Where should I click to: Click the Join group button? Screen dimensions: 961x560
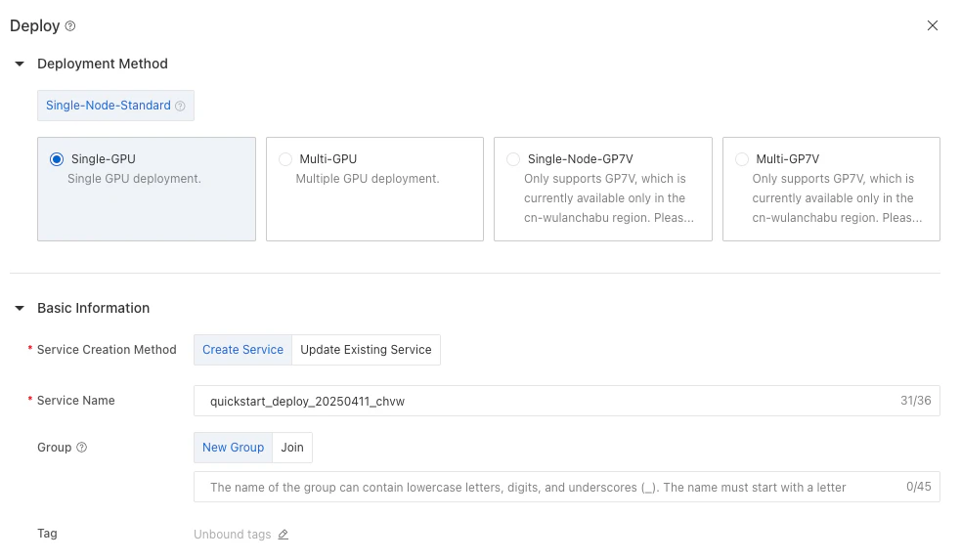tap(292, 448)
